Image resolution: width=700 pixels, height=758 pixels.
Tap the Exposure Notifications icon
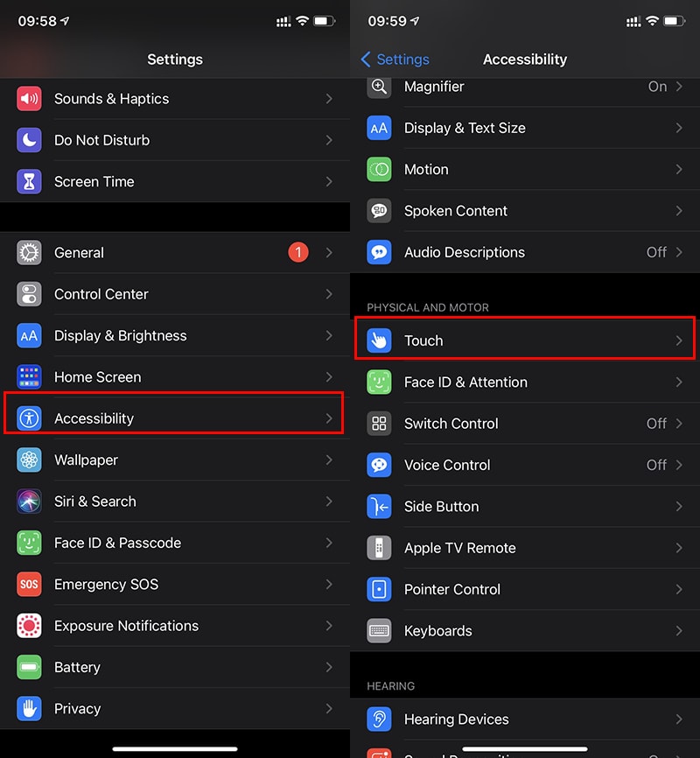29,626
